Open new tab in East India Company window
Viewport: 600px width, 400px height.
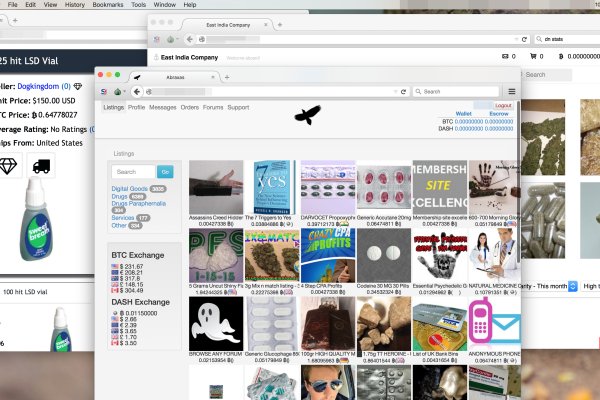280,24
